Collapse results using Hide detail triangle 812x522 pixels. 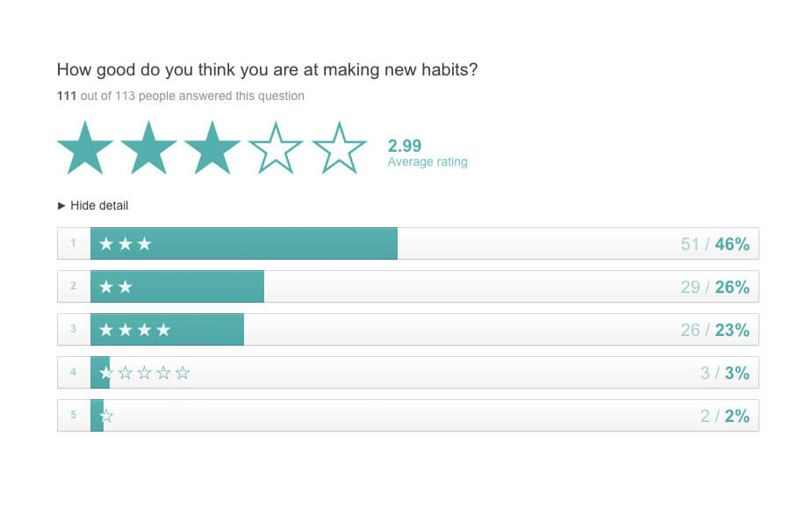pyautogui.click(x=61, y=206)
